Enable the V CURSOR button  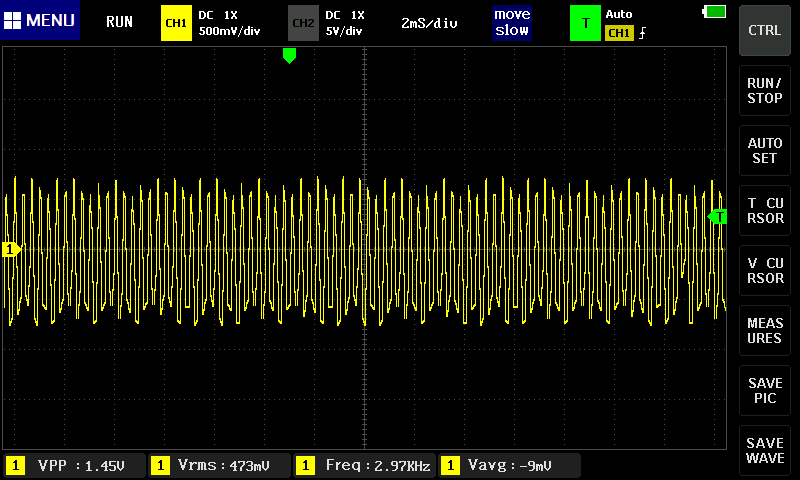coord(765,270)
